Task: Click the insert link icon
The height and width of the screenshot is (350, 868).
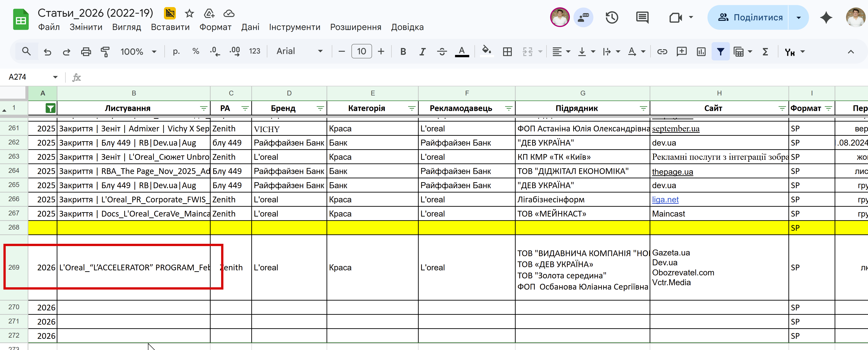Action: pos(662,52)
